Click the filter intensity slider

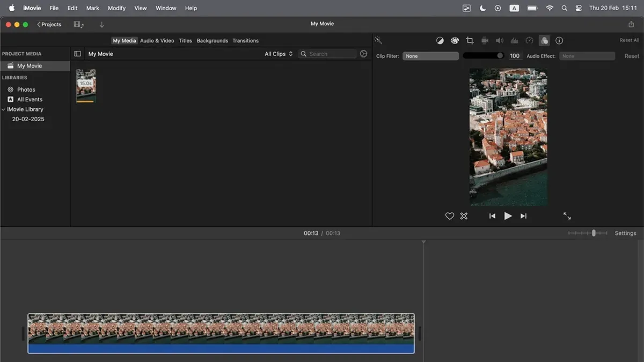[x=484, y=56]
